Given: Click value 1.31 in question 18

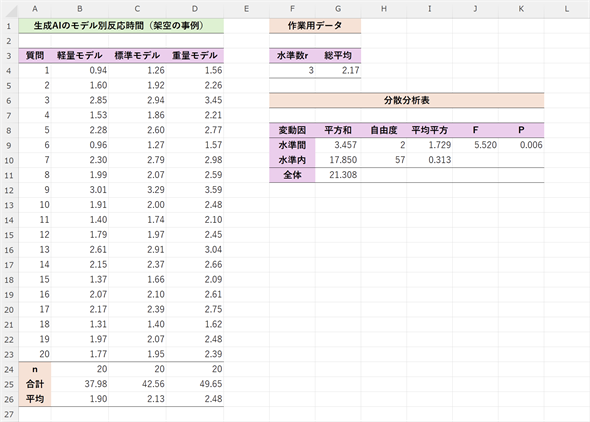Looking at the screenshot, I should tap(80, 324).
